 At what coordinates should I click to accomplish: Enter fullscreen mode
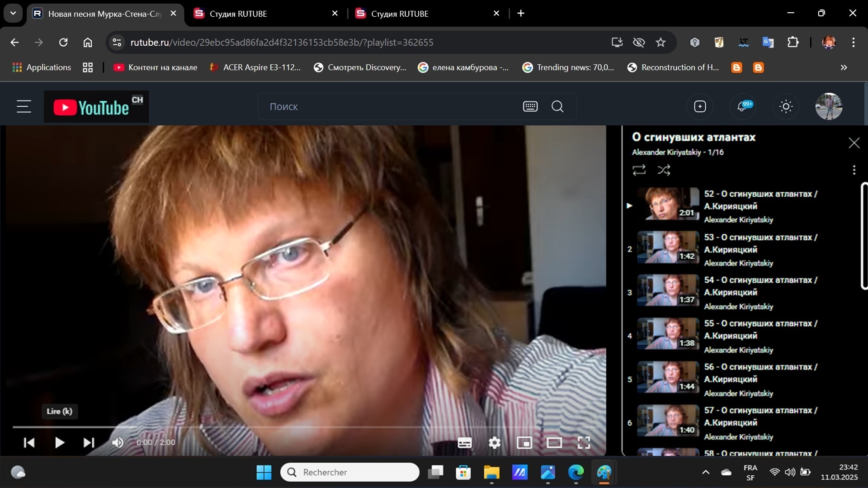point(584,442)
